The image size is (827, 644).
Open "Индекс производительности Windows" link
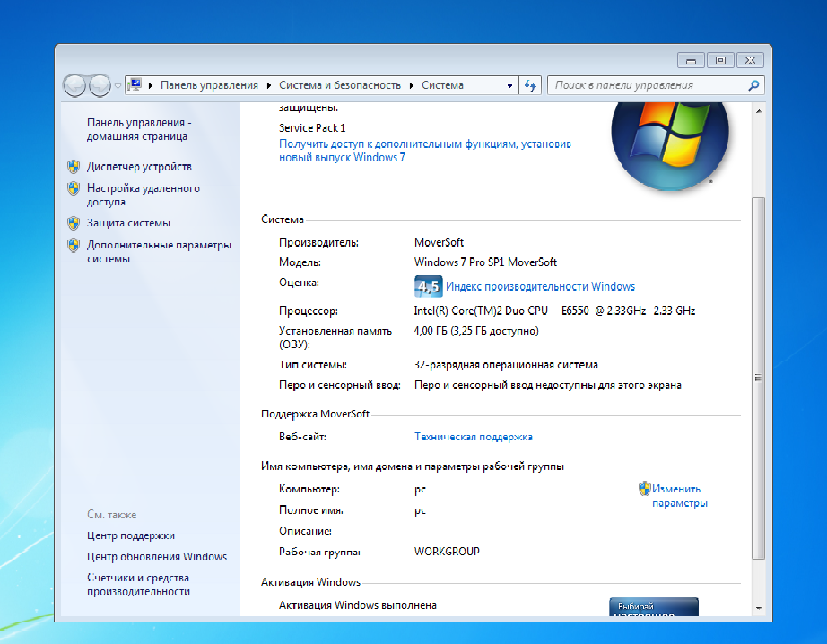click(x=541, y=286)
